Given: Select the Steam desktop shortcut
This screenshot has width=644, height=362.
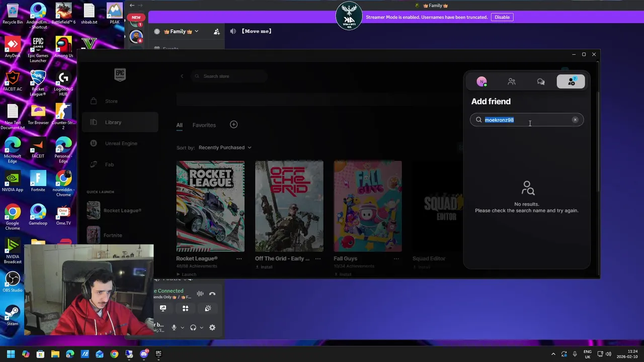Looking at the screenshot, I should (13, 316).
